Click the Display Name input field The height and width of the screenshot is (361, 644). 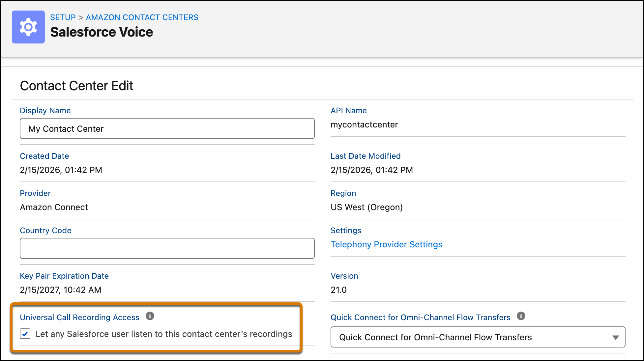[167, 128]
